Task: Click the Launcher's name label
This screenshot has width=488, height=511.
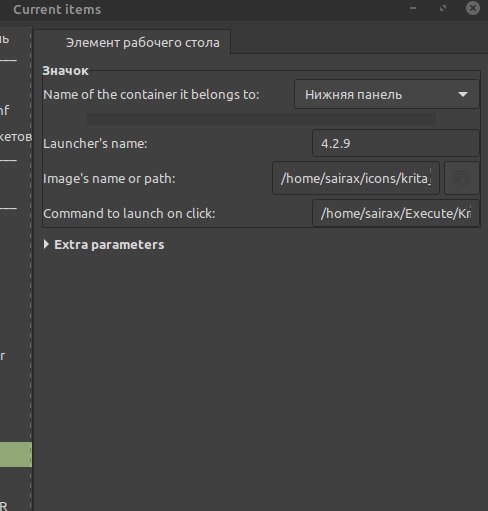Action: point(95,144)
